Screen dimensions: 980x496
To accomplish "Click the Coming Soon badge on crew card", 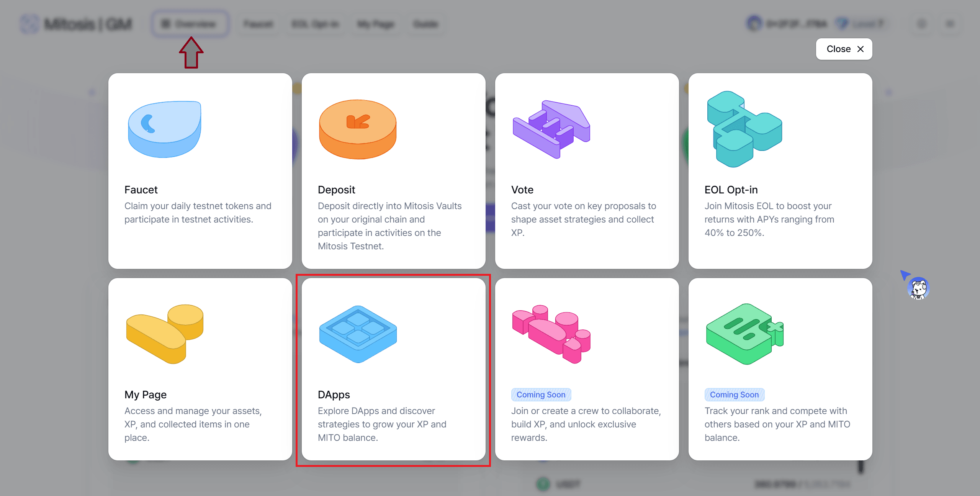I will pos(541,395).
